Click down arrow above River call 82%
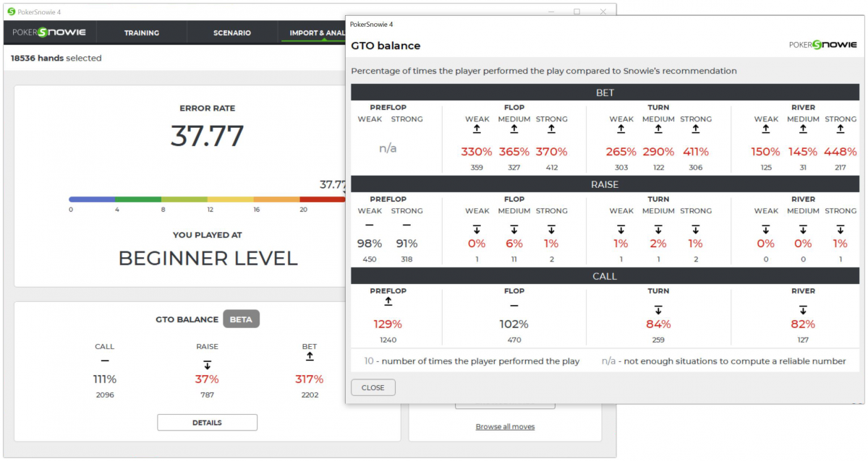The width and height of the screenshot is (868, 461). (803, 309)
